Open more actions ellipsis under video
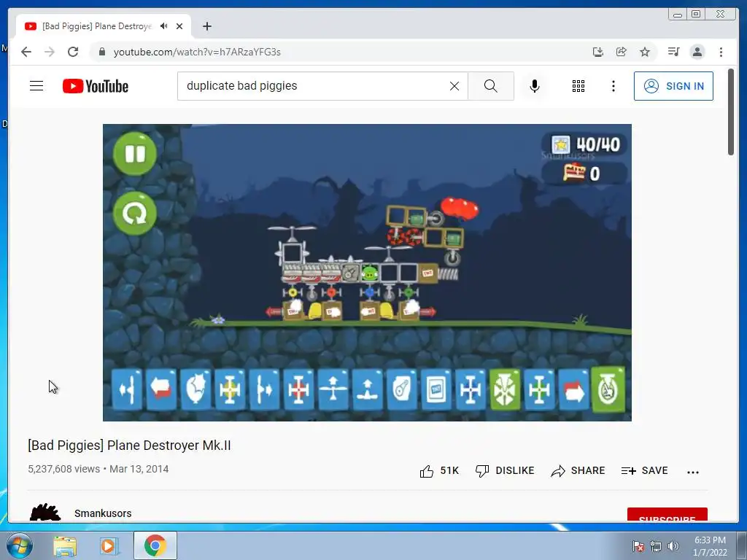The image size is (747, 560). point(693,472)
